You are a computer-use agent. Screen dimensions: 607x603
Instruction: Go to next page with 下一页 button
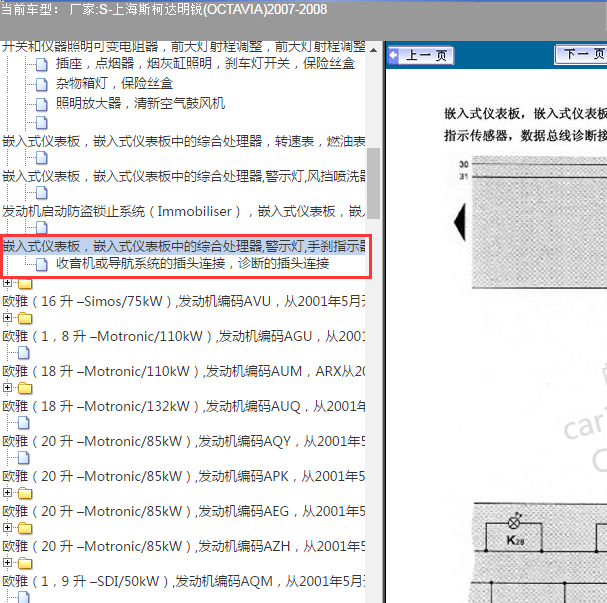point(581,54)
